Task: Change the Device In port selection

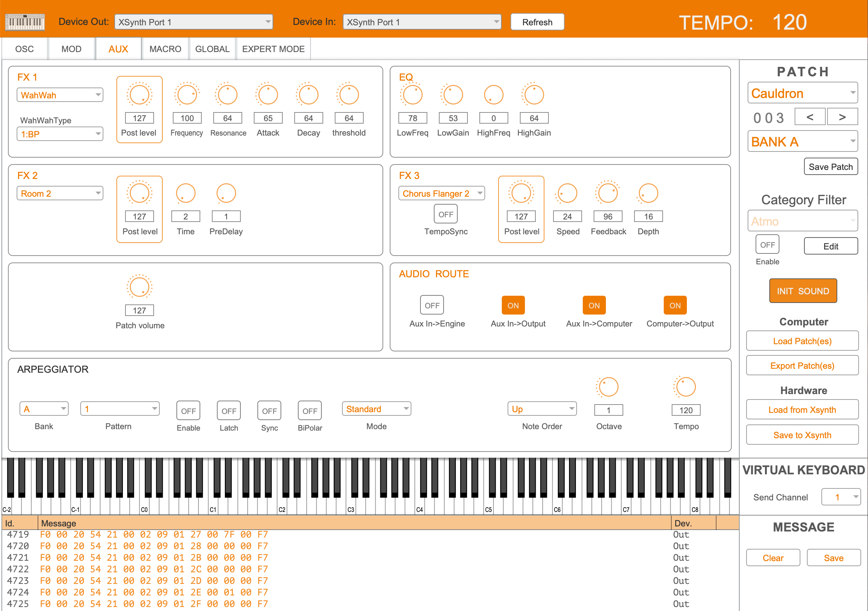Action: (x=422, y=22)
